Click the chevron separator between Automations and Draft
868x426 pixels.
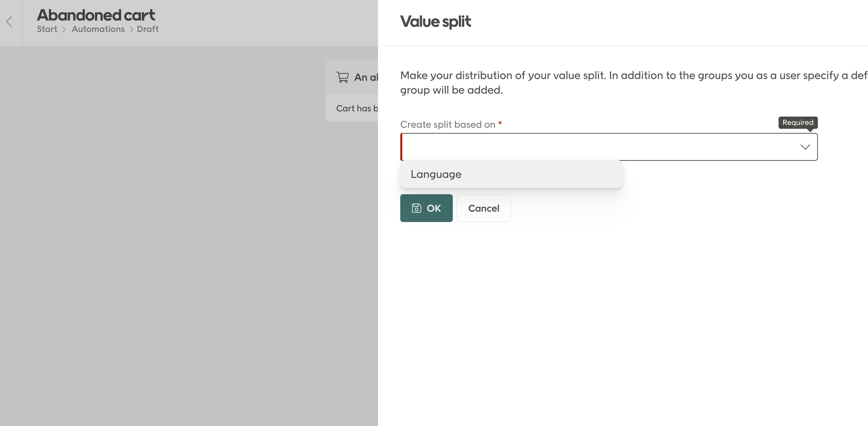132,29
